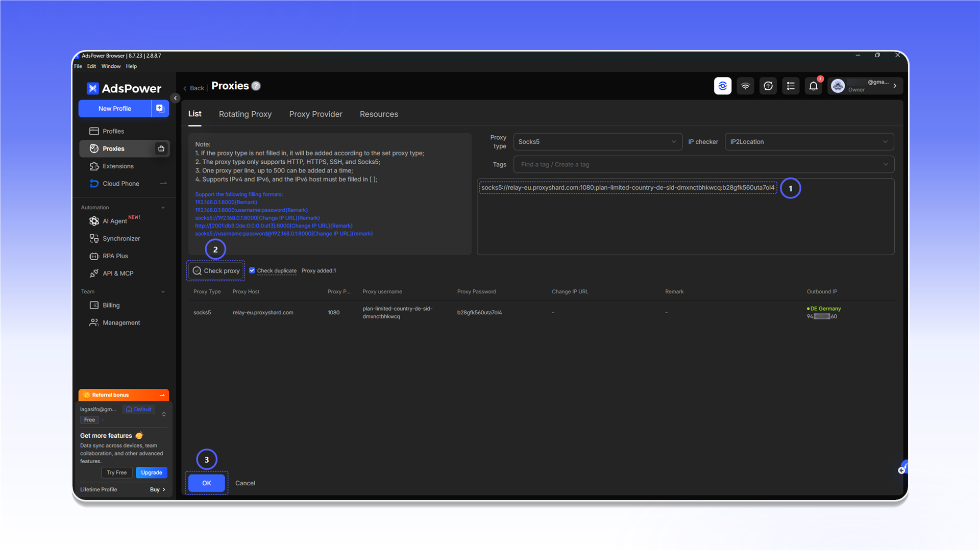Open the IP checker dropdown showing IP2Location
Viewport: 980px width, 551px height.
pos(809,142)
